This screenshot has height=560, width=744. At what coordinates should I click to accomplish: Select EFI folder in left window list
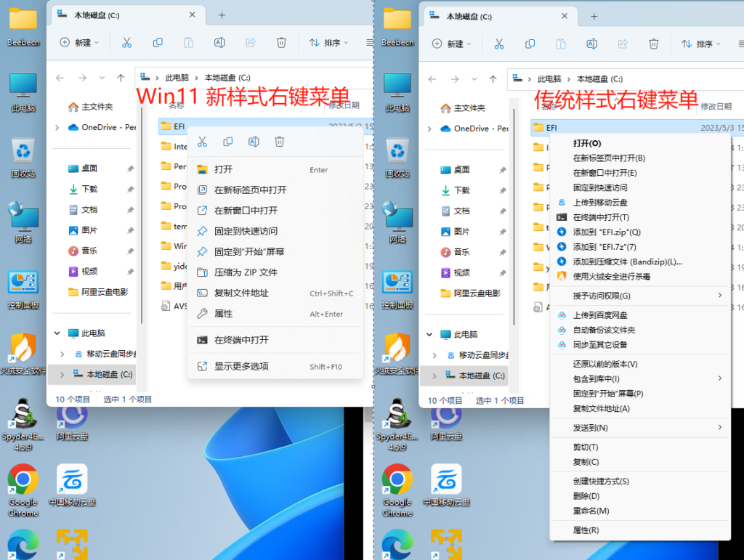point(266,126)
